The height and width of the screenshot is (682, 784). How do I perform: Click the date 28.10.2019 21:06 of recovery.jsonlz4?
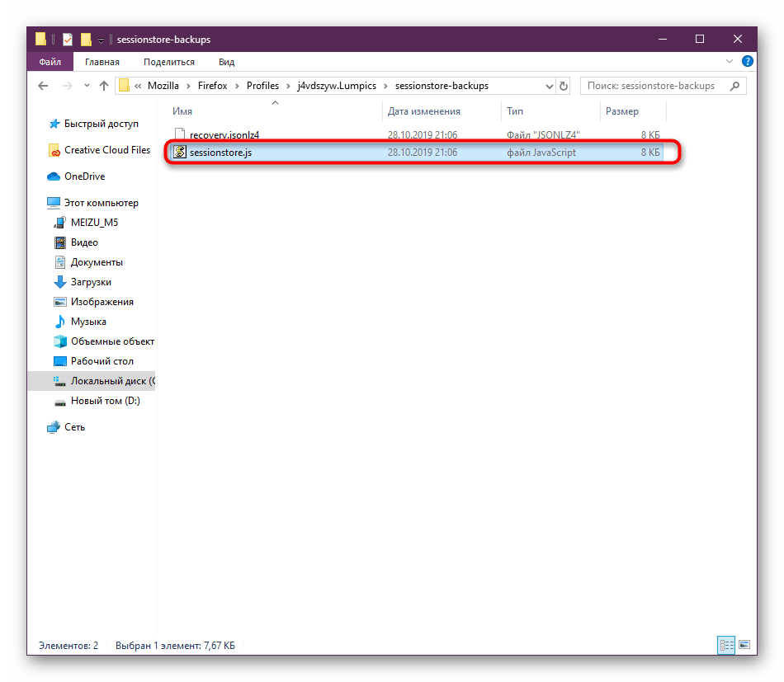pyautogui.click(x=423, y=135)
